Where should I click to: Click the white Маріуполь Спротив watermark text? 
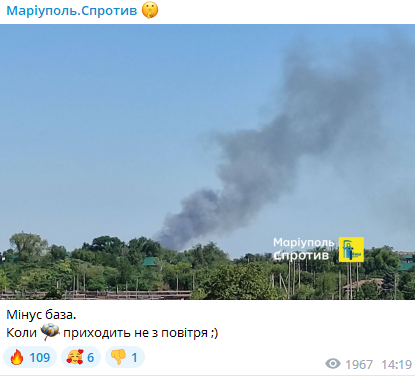304,249
